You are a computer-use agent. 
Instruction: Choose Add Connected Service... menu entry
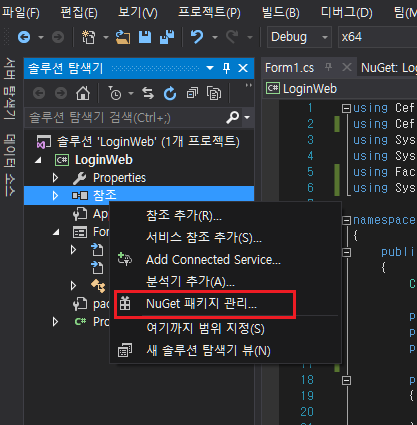point(225,259)
